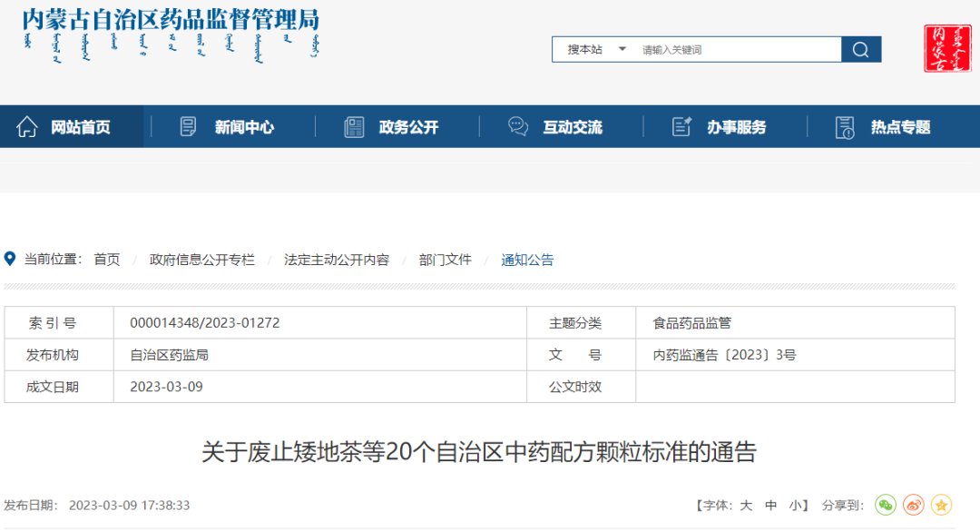Click the chat bubble icon for 互动交流
980x531 pixels.
[x=518, y=127]
